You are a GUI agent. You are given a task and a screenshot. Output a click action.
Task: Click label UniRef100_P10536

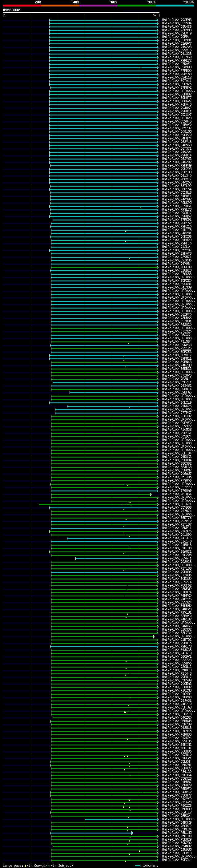176,430
